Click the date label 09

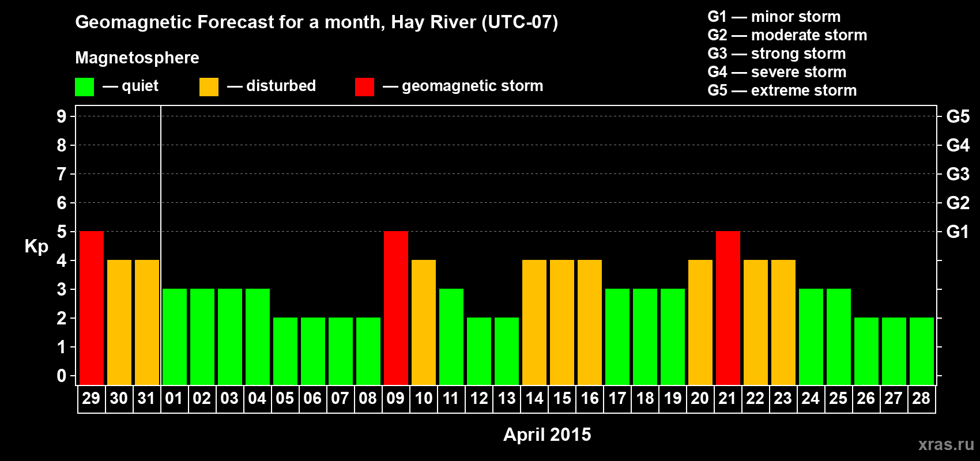click(x=395, y=398)
